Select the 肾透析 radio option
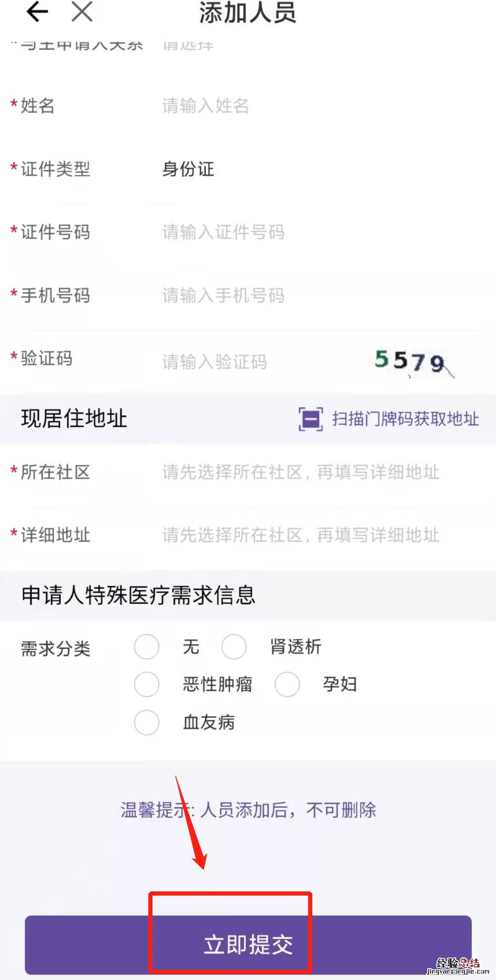 tap(234, 647)
